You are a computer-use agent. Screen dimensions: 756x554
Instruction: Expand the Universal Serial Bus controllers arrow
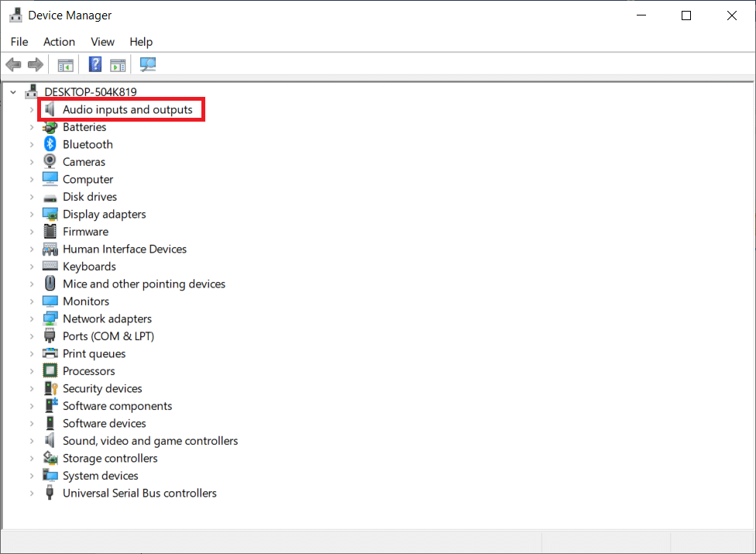32,494
